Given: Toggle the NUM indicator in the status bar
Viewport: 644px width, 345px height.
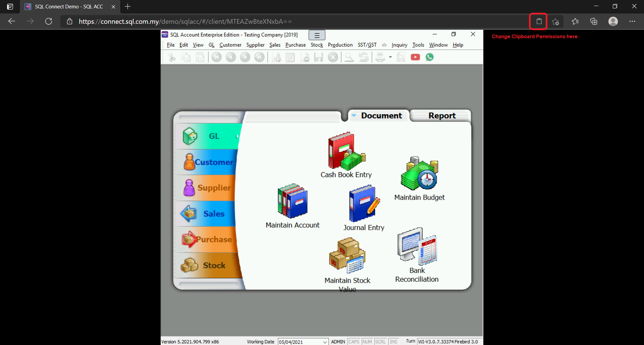Looking at the screenshot, I should (367, 341).
